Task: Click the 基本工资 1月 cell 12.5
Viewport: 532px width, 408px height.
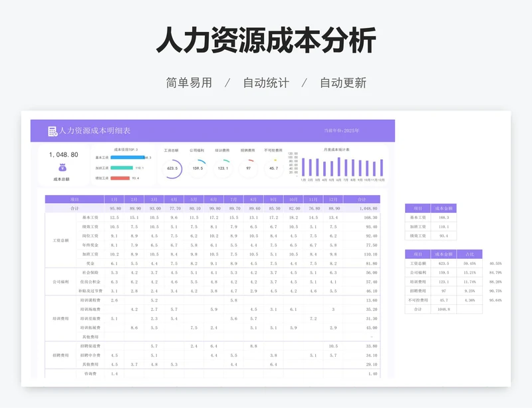Action: tap(114, 218)
